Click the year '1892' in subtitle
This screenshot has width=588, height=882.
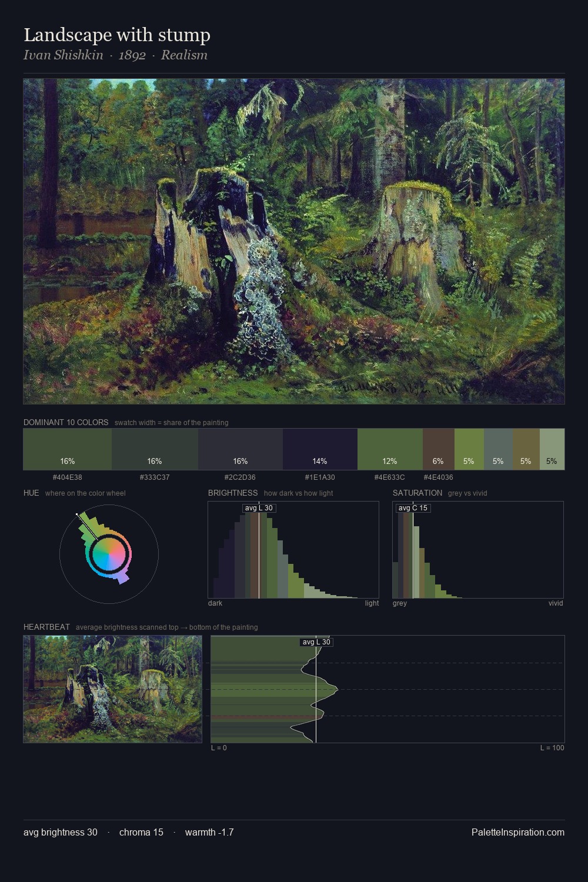pyautogui.click(x=132, y=55)
